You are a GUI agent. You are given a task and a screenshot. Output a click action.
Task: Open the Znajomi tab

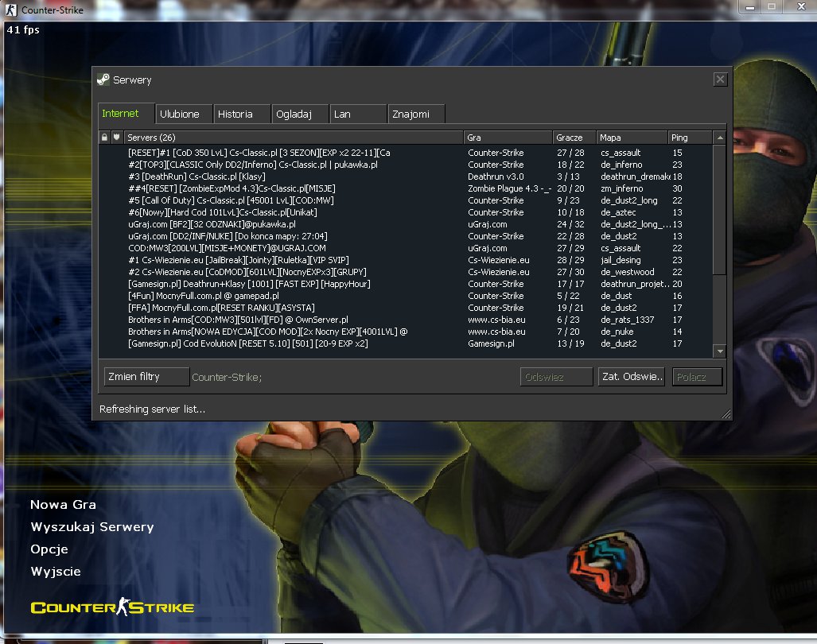pyautogui.click(x=416, y=114)
